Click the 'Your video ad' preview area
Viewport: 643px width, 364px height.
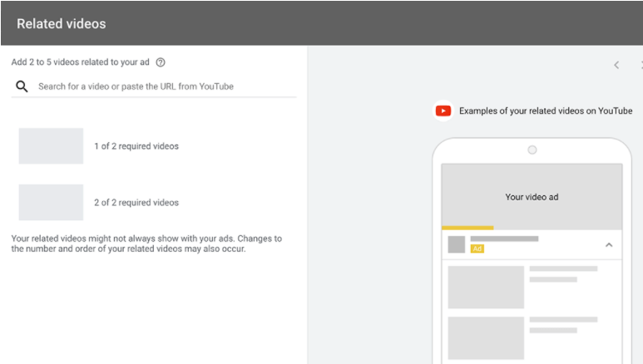click(x=532, y=197)
